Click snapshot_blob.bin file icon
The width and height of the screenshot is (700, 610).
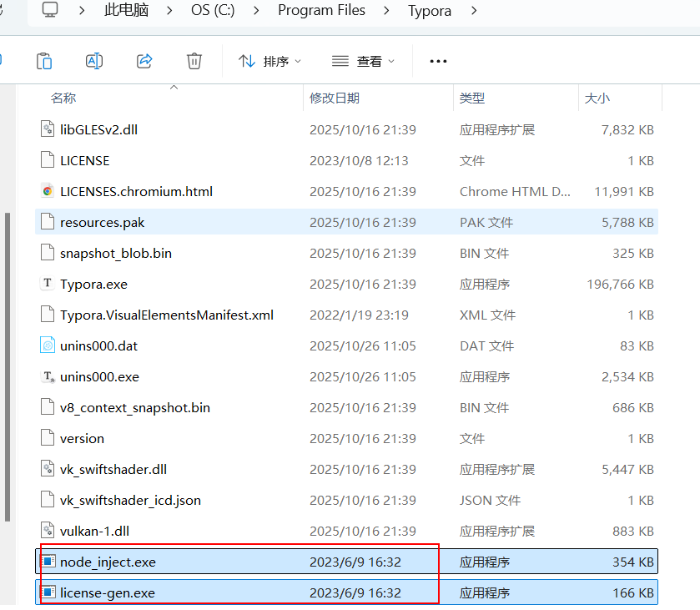48,253
